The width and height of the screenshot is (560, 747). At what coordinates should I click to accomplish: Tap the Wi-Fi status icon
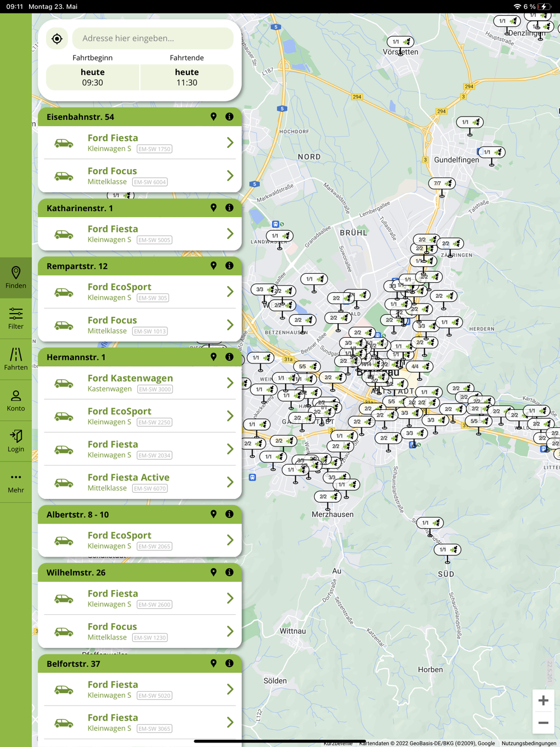517,7
